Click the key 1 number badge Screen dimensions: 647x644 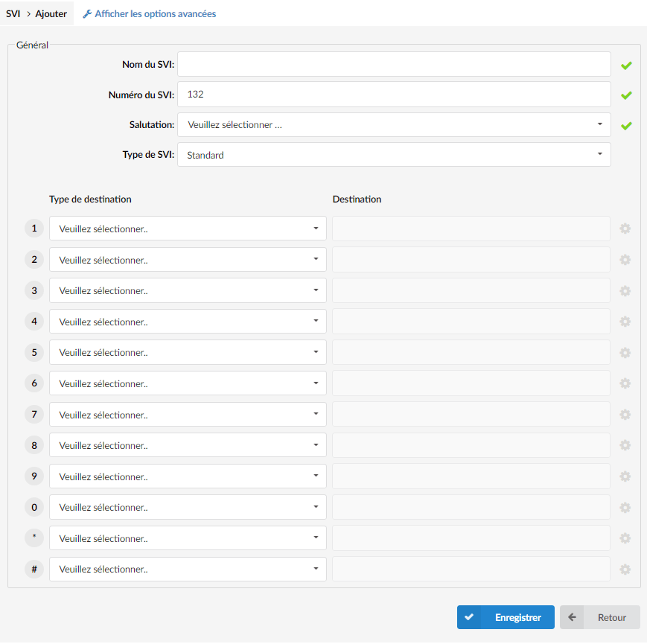tap(34, 229)
